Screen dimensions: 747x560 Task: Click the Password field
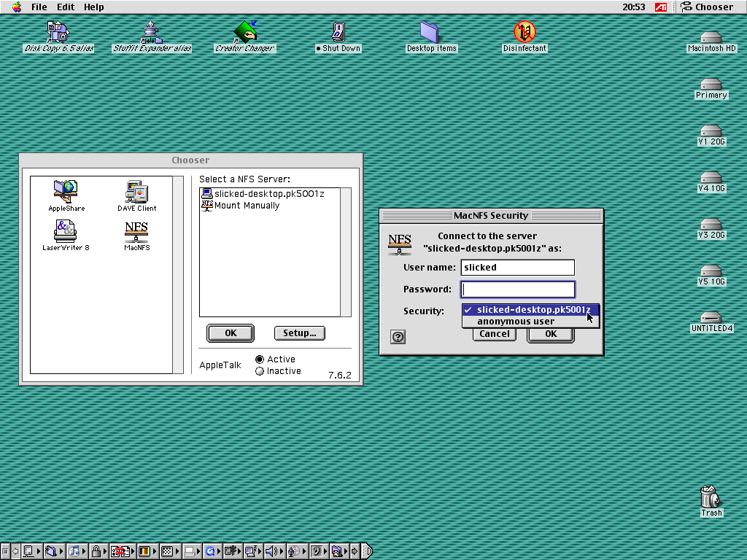[x=518, y=289]
